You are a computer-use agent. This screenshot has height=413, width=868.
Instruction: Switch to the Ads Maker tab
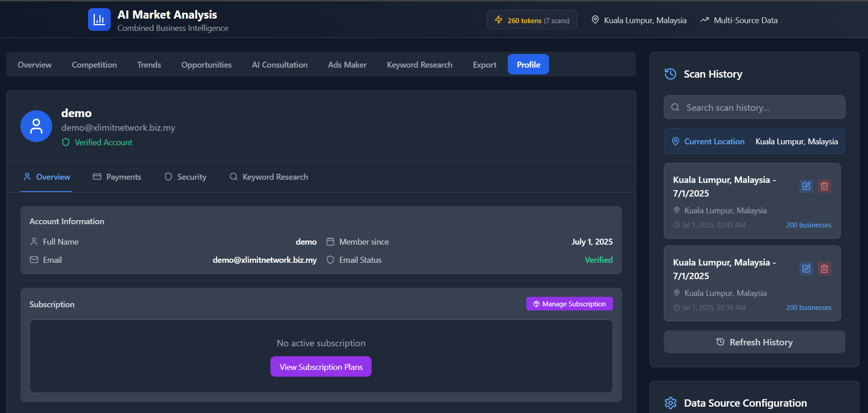point(347,65)
